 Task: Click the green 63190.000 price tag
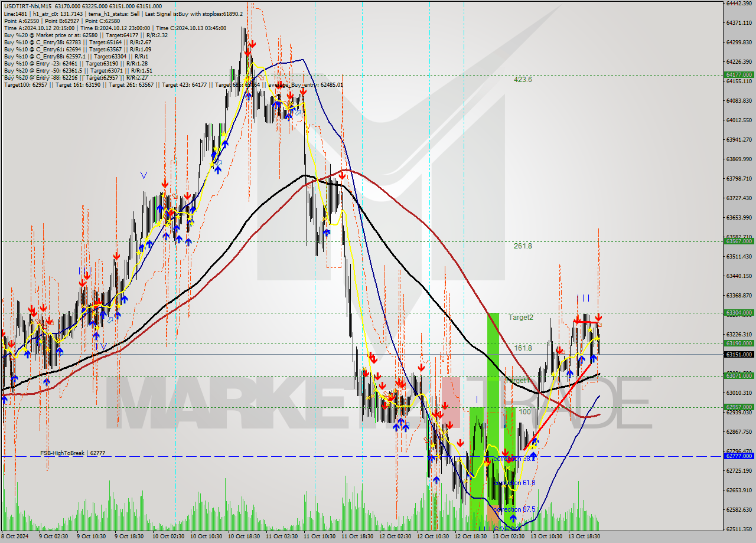[738, 344]
